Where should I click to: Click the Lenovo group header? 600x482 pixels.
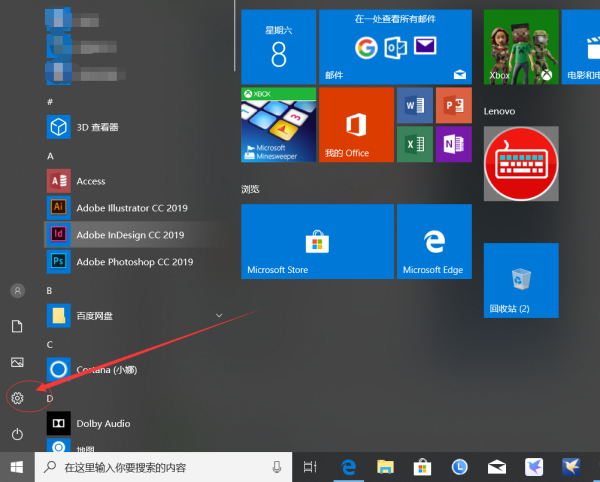(x=499, y=111)
